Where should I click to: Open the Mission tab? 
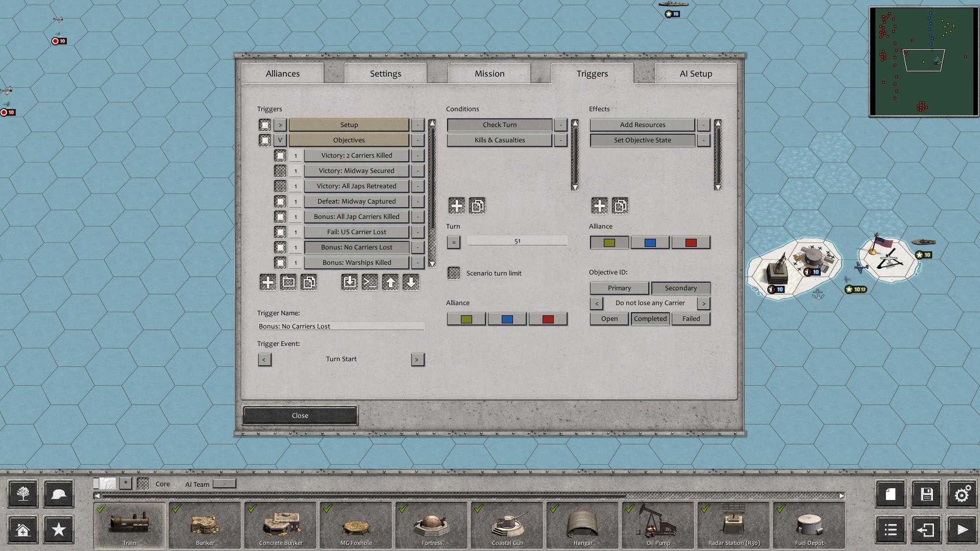click(x=489, y=73)
